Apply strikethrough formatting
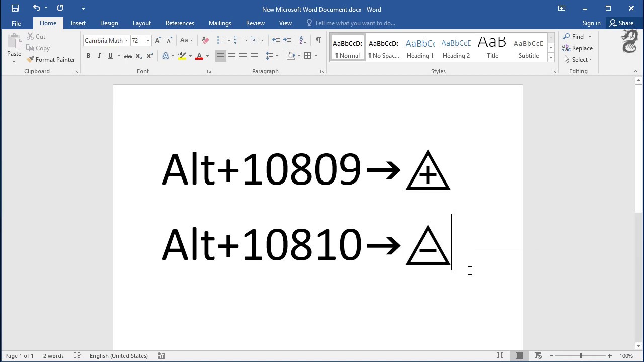The height and width of the screenshot is (362, 644). (x=128, y=56)
